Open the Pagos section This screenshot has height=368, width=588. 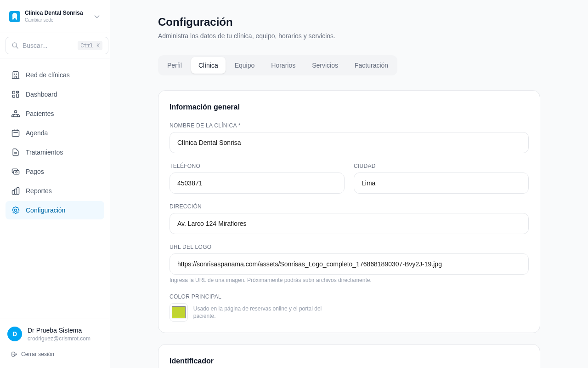click(55, 172)
